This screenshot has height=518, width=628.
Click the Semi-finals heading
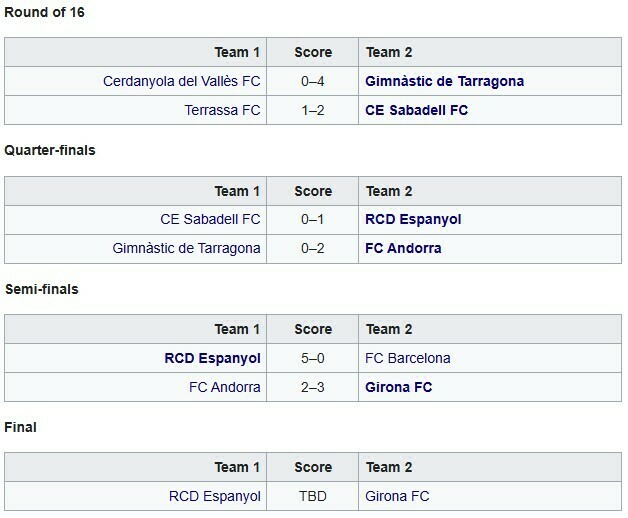(x=41, y=289)
